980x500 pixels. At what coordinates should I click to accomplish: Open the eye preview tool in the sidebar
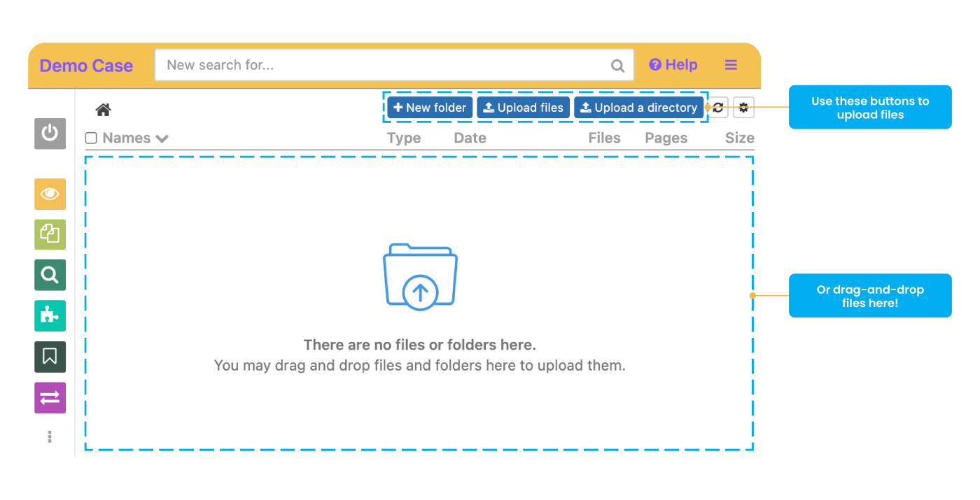[x=50, y=194]
